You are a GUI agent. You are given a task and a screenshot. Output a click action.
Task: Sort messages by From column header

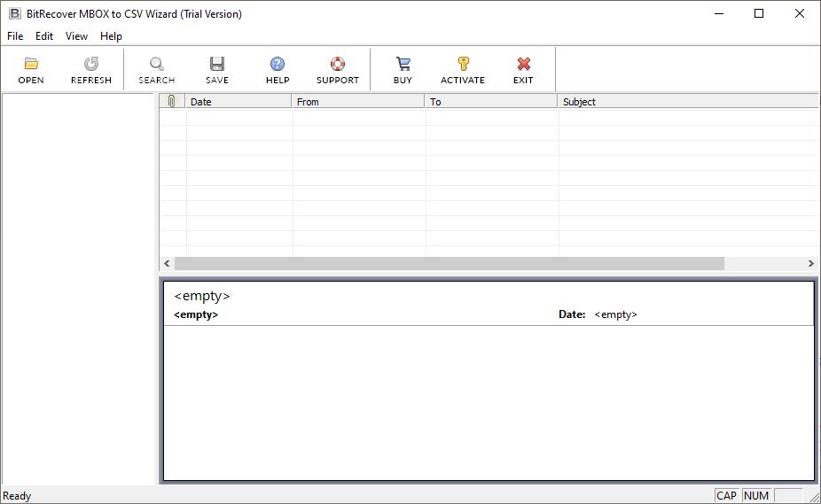pyautogui.click(x=358, y=102)
